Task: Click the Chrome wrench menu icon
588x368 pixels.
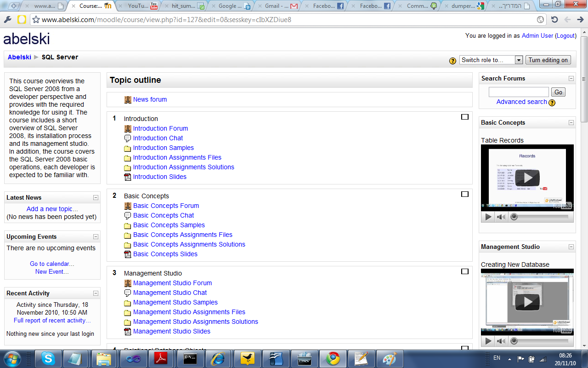Action: pyautogui.click(x=7, y=20)
